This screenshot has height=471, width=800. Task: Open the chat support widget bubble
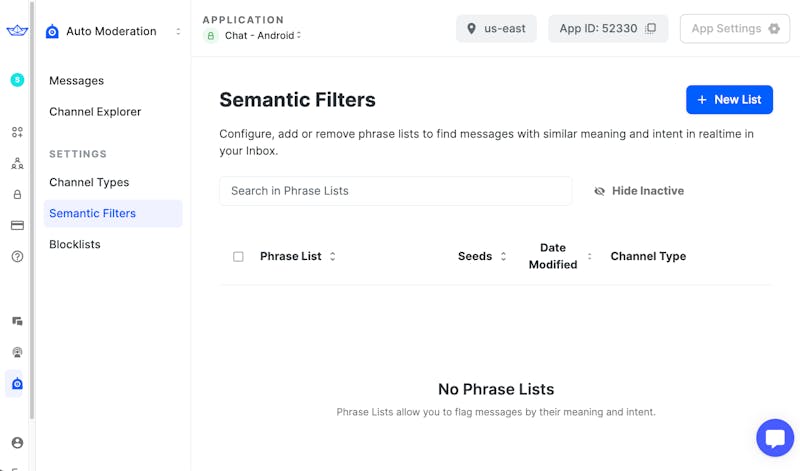point(774,438)
